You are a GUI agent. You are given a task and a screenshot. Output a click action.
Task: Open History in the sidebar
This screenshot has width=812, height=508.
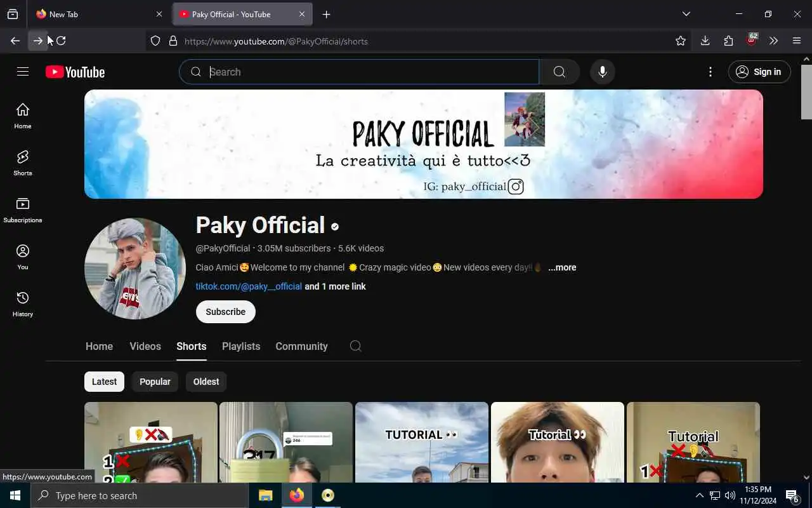pyautogui.click(x=23, y=304)
